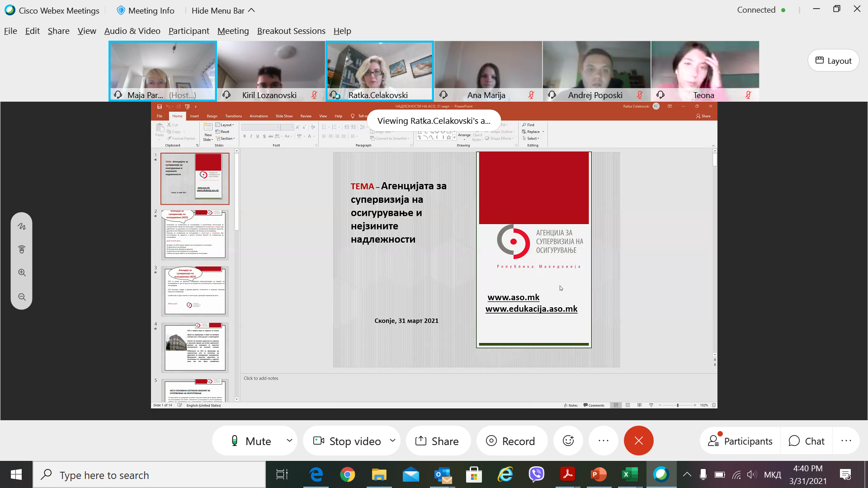Toggle the Mute microphone button
Image resolution: width=868 pixels, height=488 pixels.
251,441
